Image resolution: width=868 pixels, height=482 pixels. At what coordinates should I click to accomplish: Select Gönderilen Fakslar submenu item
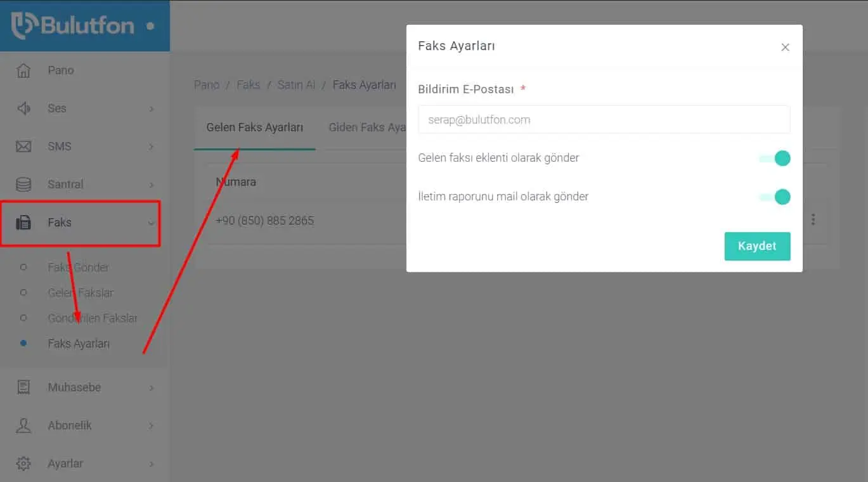93,318
